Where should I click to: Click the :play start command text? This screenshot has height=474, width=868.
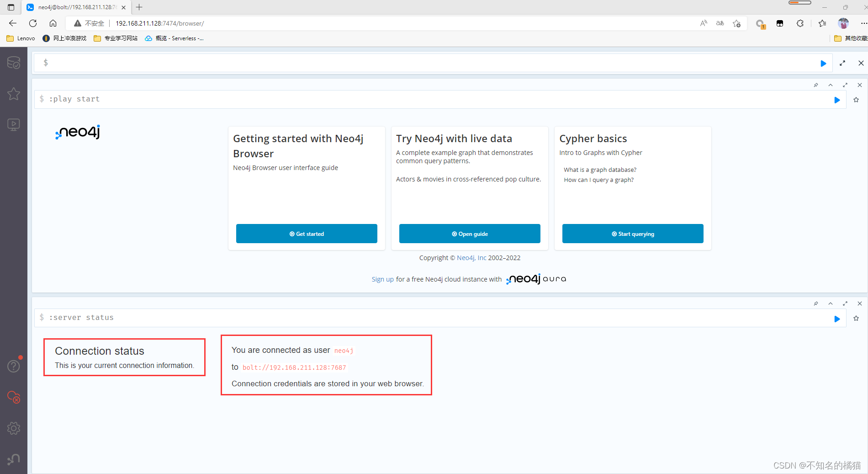[74, 99]
